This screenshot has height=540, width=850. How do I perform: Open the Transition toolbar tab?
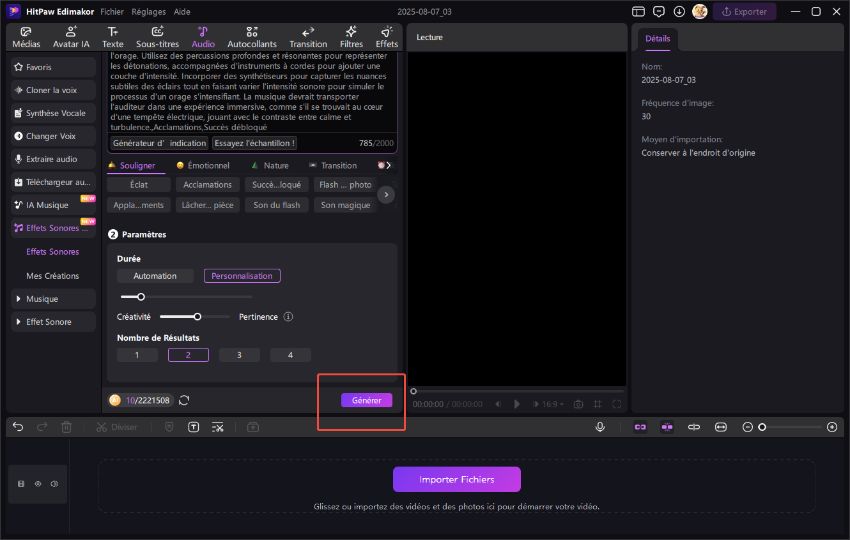click(308, 37)
